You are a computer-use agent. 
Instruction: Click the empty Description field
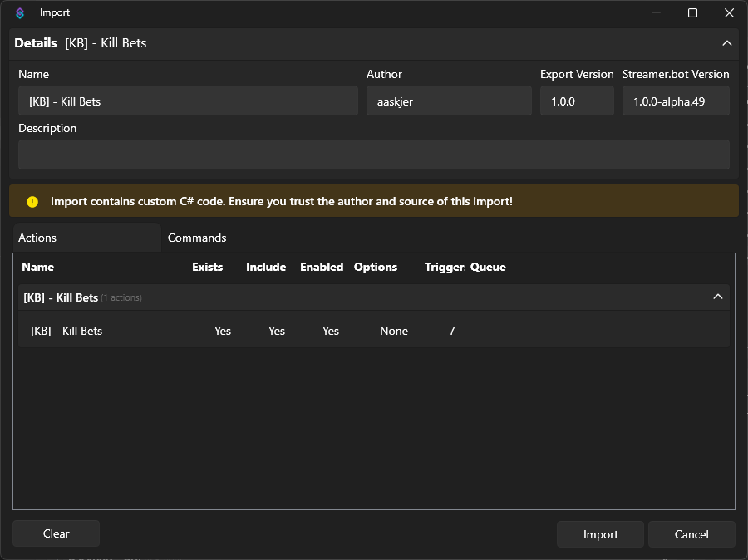coord(374,155)
